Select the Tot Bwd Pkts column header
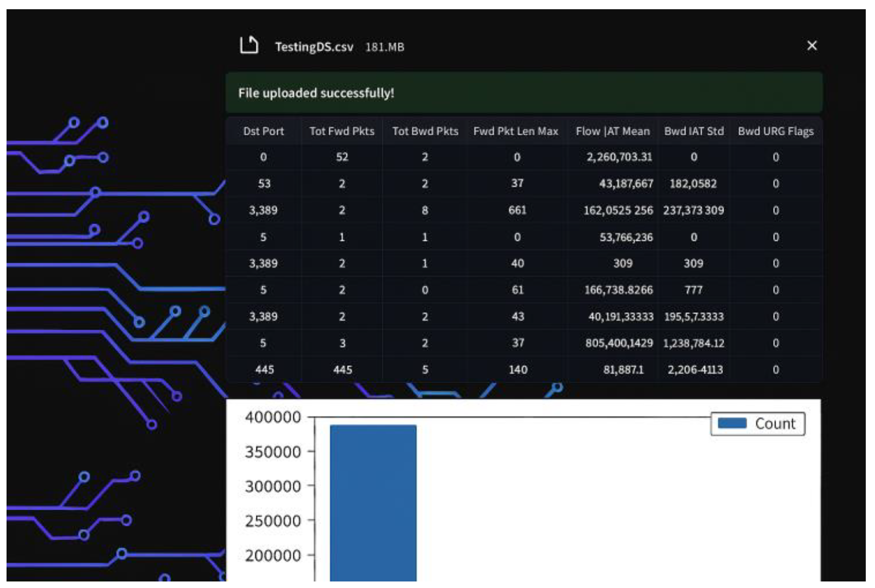 coord(425,131)
